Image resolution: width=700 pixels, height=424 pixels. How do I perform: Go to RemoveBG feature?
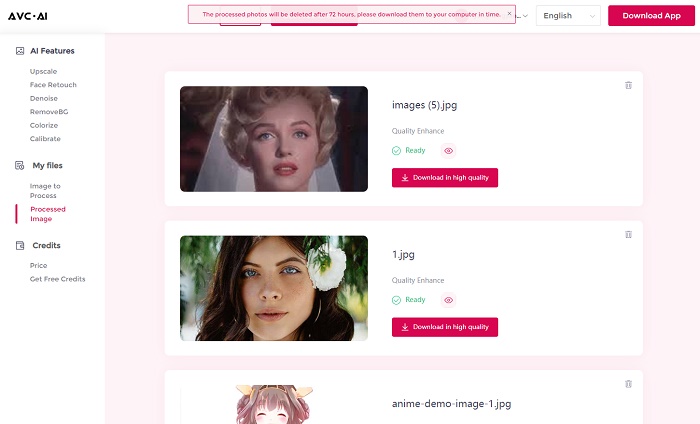tap(49, 112)
